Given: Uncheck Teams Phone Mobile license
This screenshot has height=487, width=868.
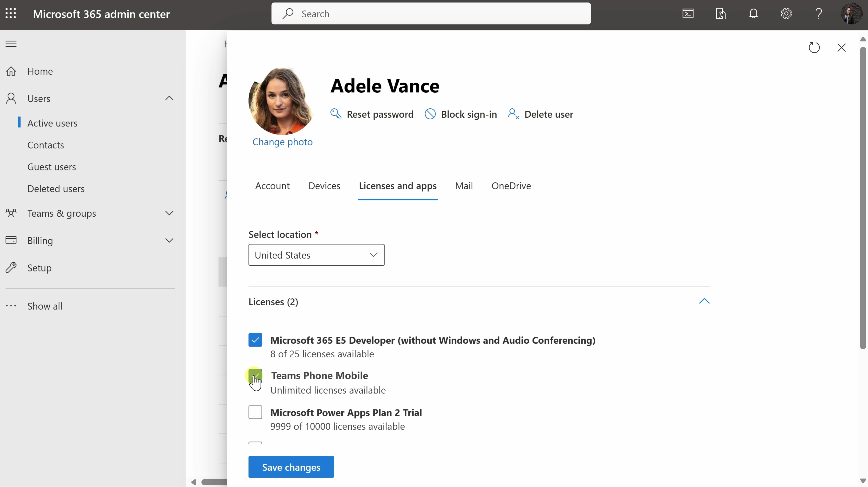Looking at the screenshot, I should point(255,375).
